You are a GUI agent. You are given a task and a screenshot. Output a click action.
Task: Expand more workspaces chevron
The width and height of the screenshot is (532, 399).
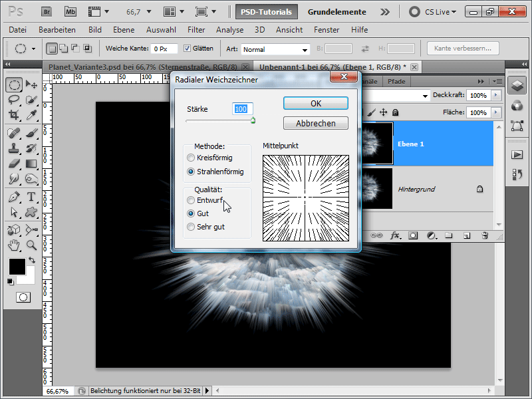(x=385, y=12)
